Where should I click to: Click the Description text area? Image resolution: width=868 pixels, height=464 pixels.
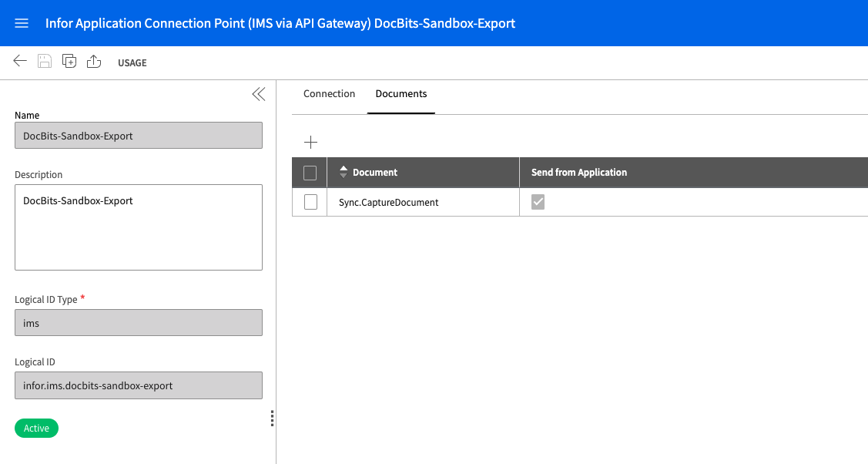point(139,227)
